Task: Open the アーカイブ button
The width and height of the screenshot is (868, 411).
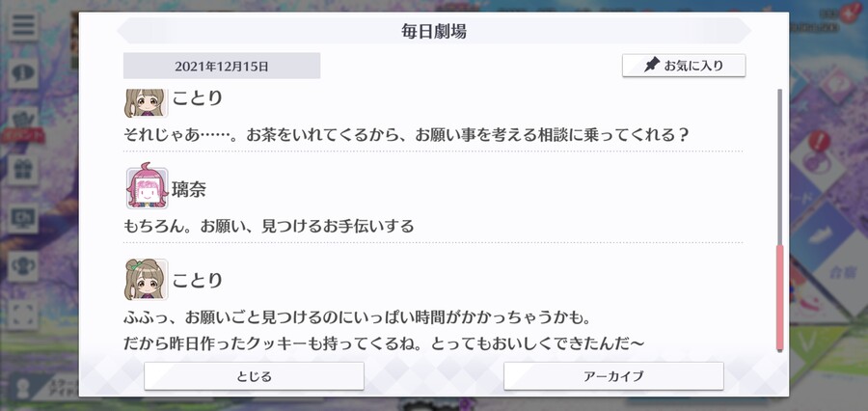Action: pyautogui.click(x=613, y=376)
